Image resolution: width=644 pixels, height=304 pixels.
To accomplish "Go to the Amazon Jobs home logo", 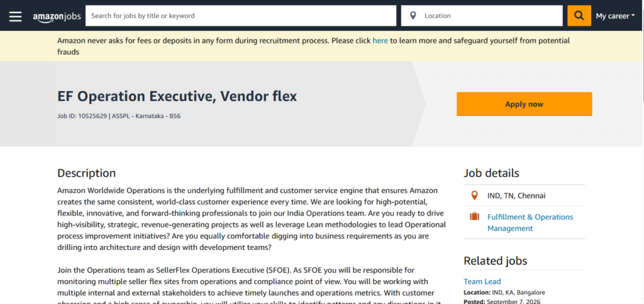I will (x=57, y=16).
